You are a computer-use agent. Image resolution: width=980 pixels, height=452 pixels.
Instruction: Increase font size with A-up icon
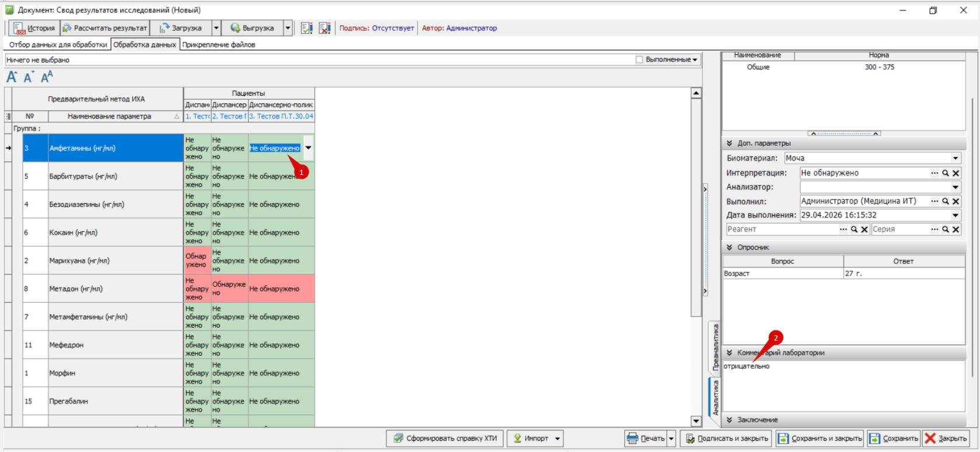coord(12,76)
